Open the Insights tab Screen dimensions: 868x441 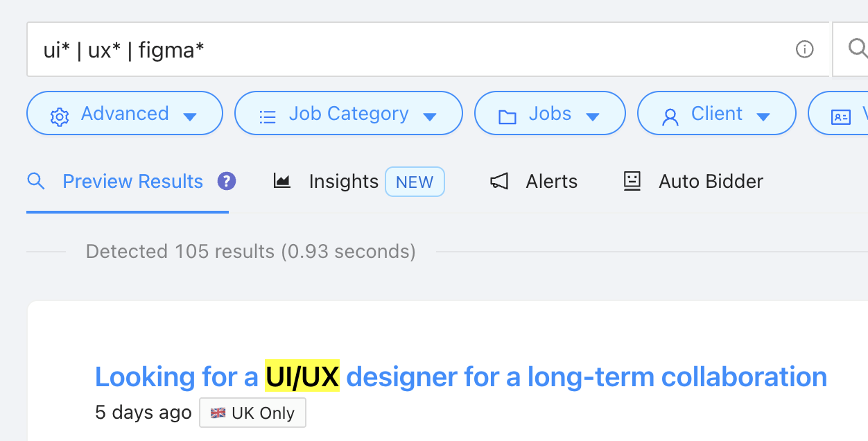click(344, 182)
